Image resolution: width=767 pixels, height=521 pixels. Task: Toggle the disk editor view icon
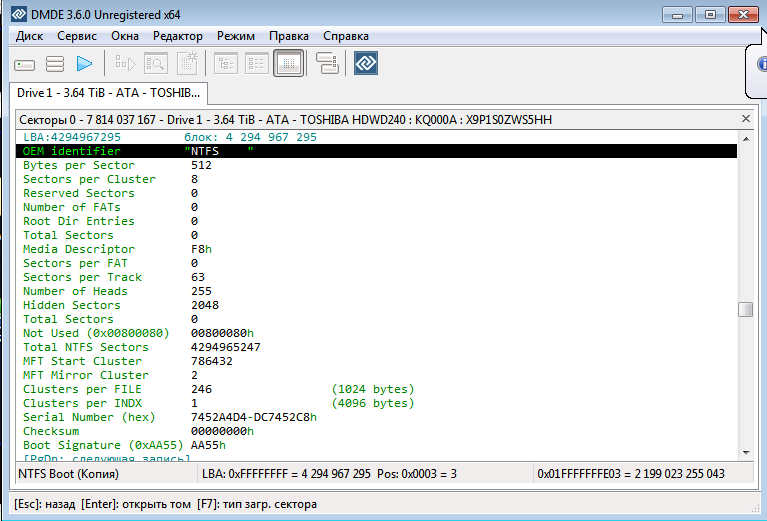click(x=289, y=64)
